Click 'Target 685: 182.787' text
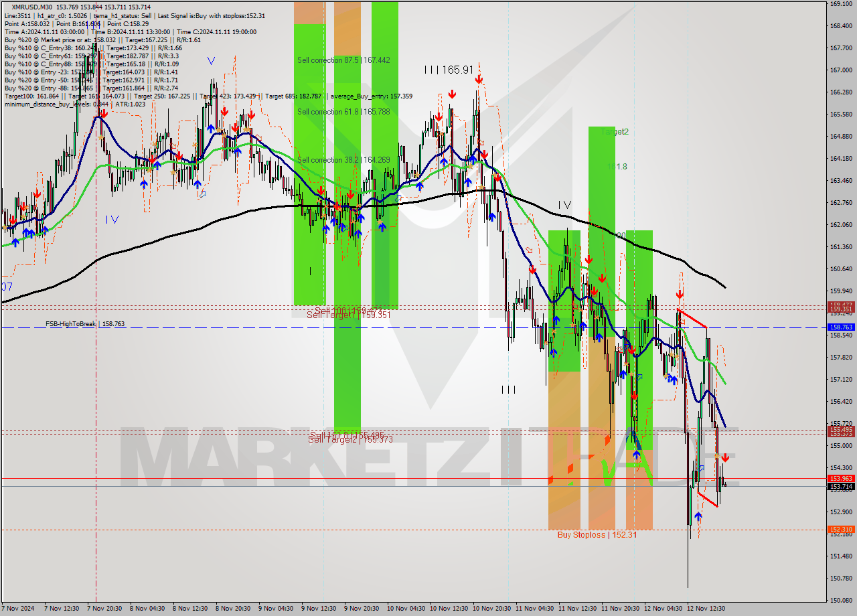The width and height of the screenshot is (857, 616). click(x=293, y=96)
